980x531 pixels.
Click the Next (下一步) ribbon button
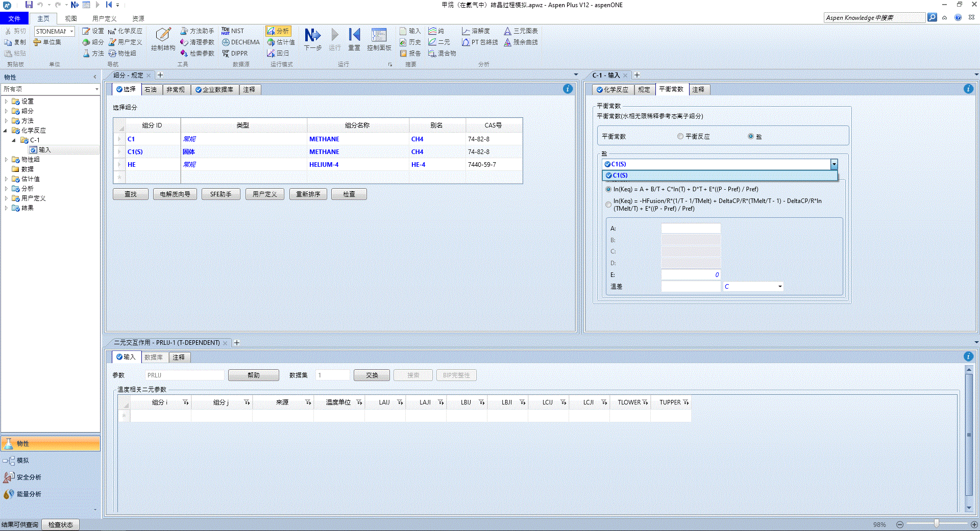click(x=313, y=39)
